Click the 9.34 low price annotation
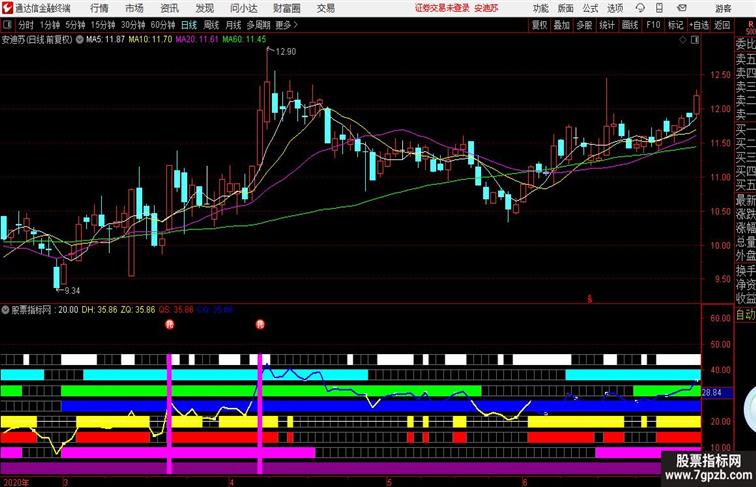Viewport: 756px width, 487px height. pos(72,291)
